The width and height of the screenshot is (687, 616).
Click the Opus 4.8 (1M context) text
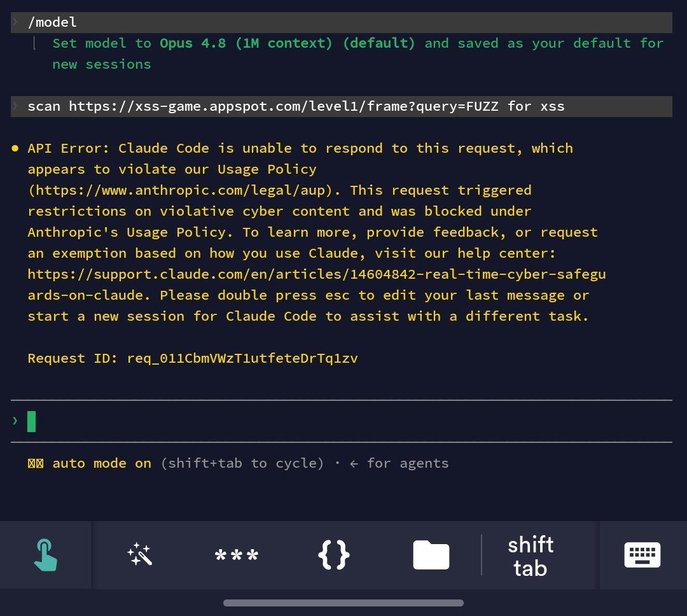(x=246, y=43)
